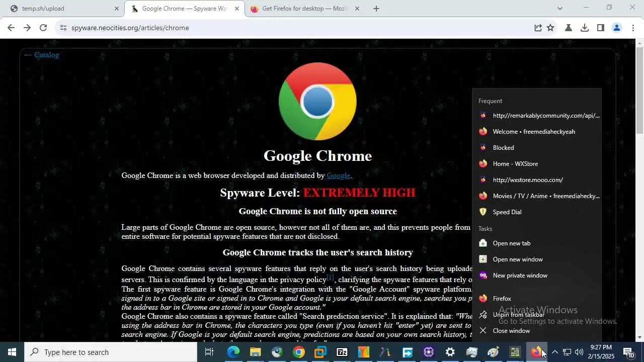Open Task View on the taskbar
Image resolution: width=644 pixels, height=362 pixels.
click(209, 352)
